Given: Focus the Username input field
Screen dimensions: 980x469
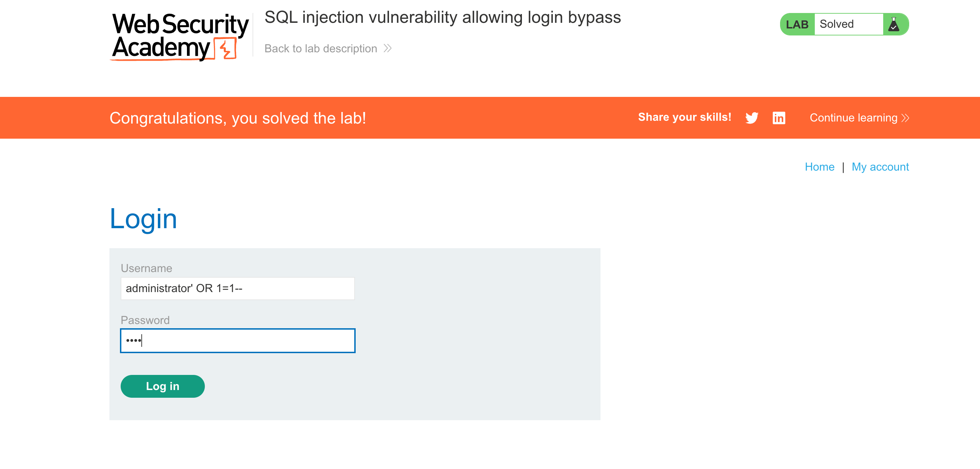Looking at the screenshot, I should point(237,288).
